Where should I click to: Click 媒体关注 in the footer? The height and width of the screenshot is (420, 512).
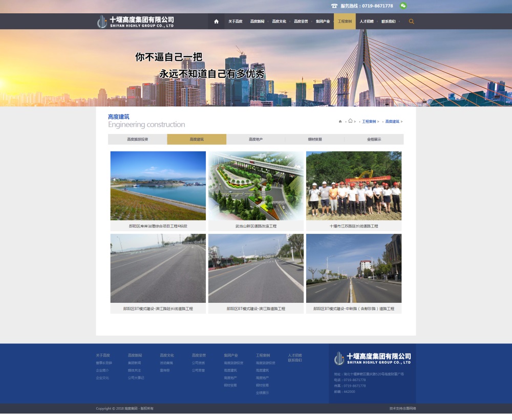point(134,370)
